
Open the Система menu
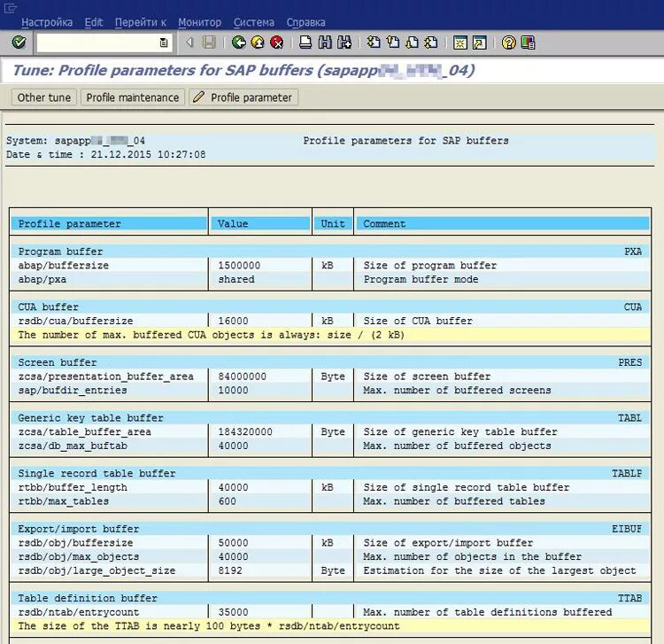pos(254,22)
